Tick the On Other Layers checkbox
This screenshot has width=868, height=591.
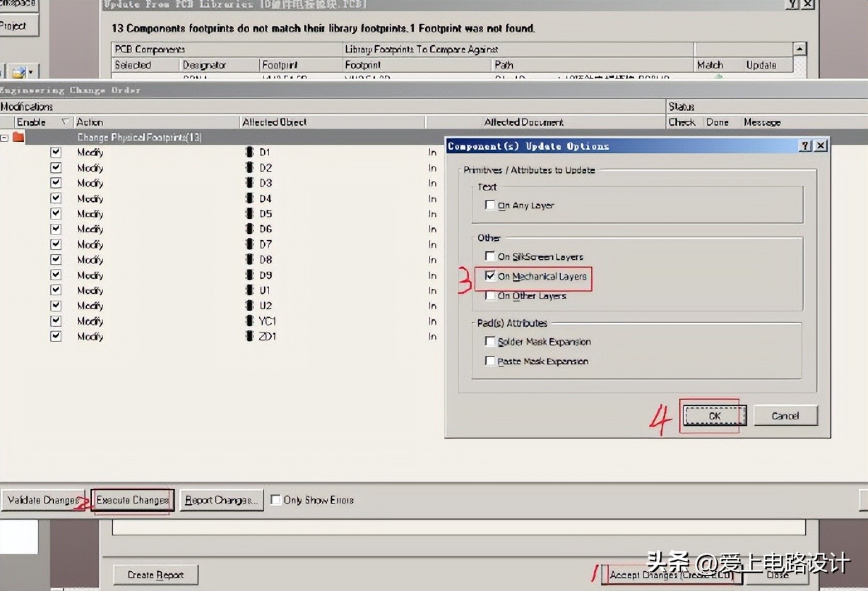pos(490,295)
